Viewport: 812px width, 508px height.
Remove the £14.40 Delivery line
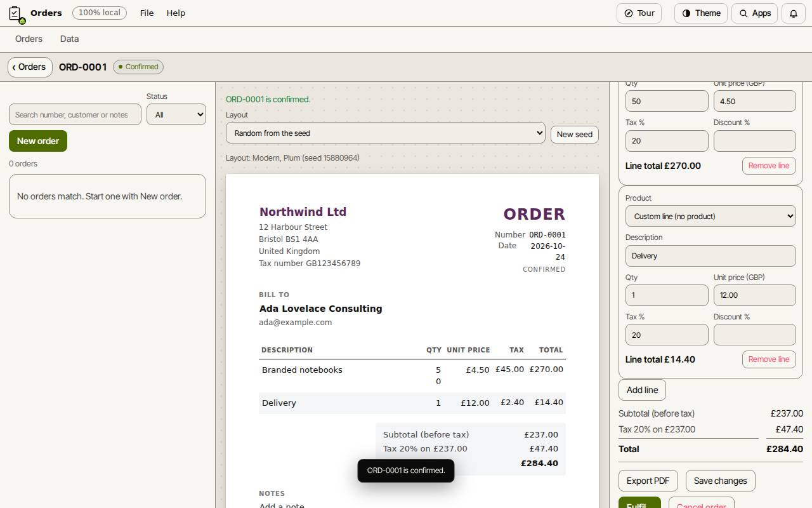(769, 359)
